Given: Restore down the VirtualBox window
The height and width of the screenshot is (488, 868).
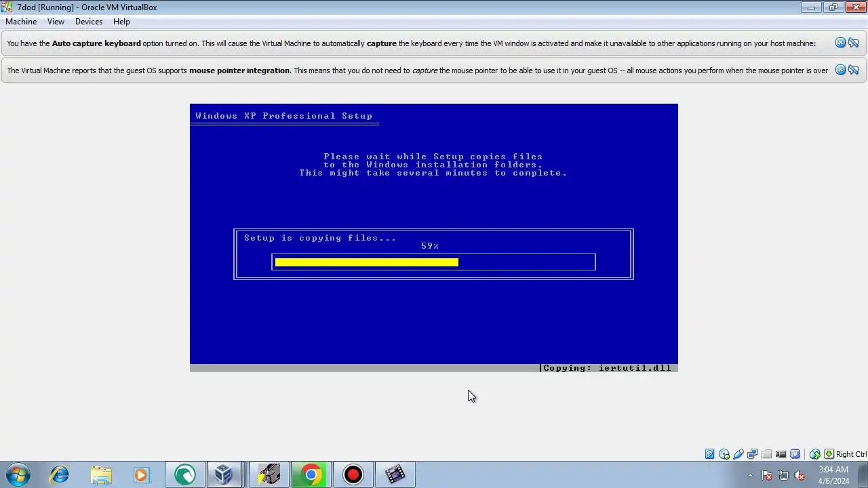Looking at the screenshot, I should click(x=833, y=7).
